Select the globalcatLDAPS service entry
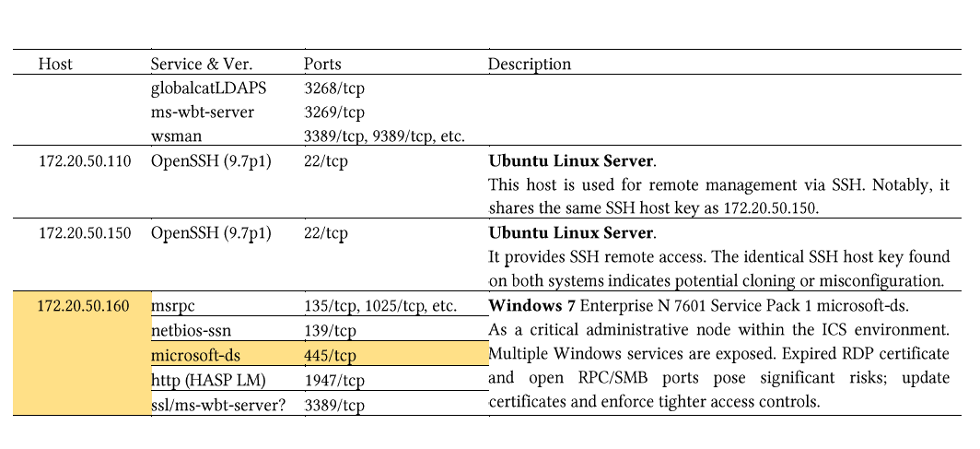 (x=208, y=89)
